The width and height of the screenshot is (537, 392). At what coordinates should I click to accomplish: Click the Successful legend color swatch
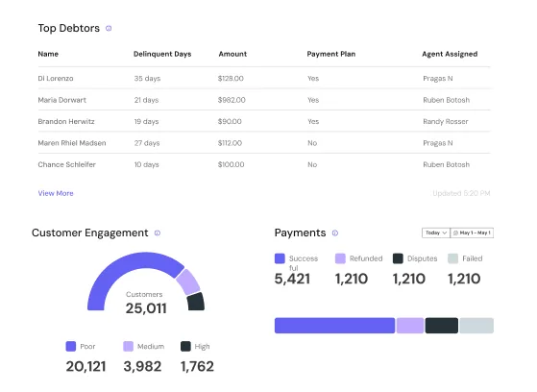(x=280, y=258)
